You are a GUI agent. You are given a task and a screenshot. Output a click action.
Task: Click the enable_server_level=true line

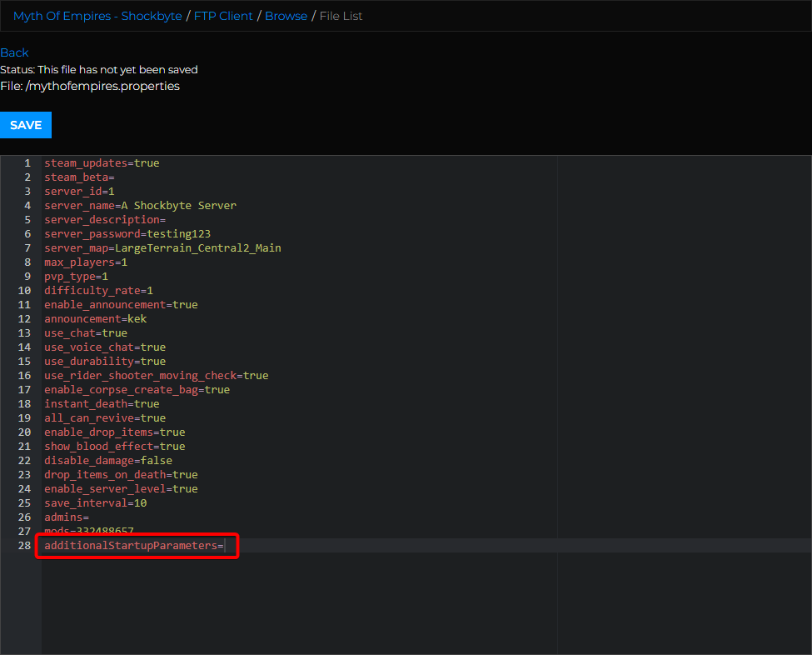121,488
